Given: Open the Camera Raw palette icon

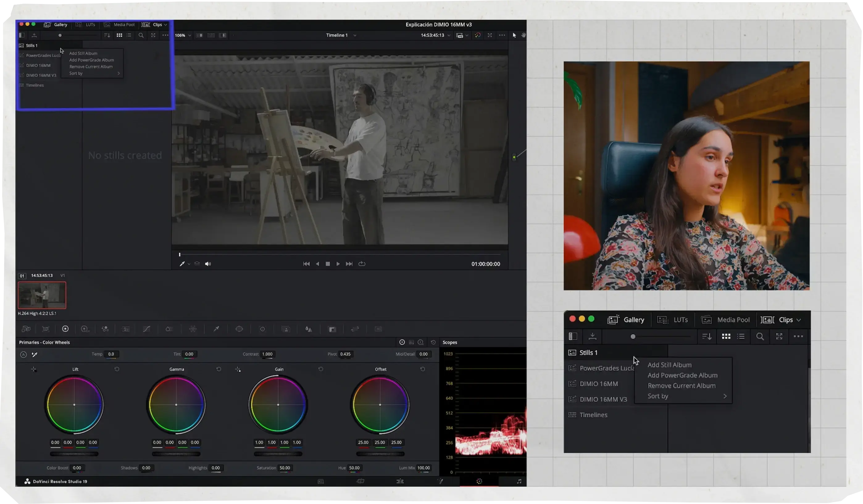Looking at the screenshot, I should [x=26, y=329].
